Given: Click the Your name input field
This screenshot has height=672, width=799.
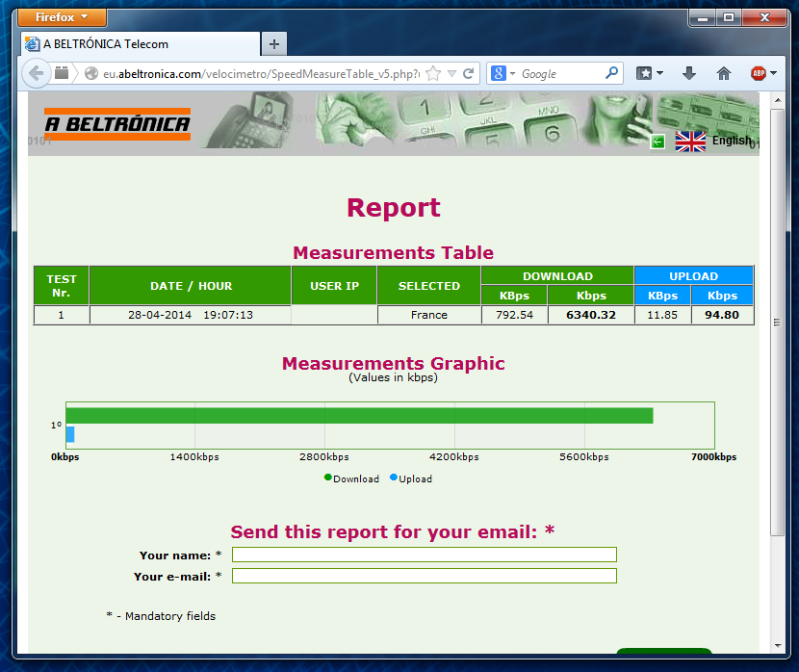Looking at the screenshot, I should [424, 555].
